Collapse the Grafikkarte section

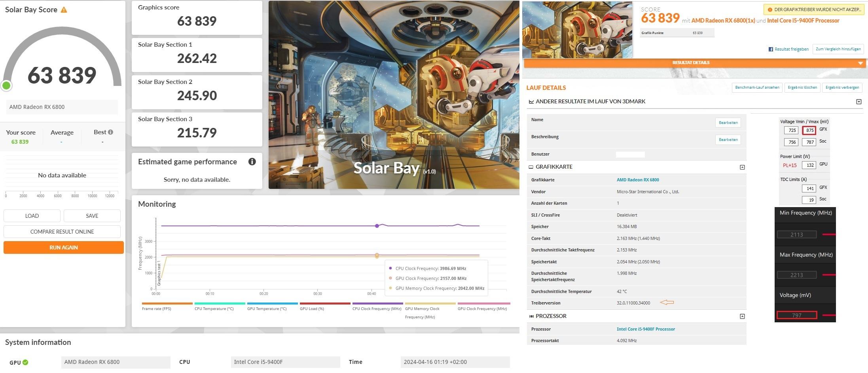(x=742, y=167)
